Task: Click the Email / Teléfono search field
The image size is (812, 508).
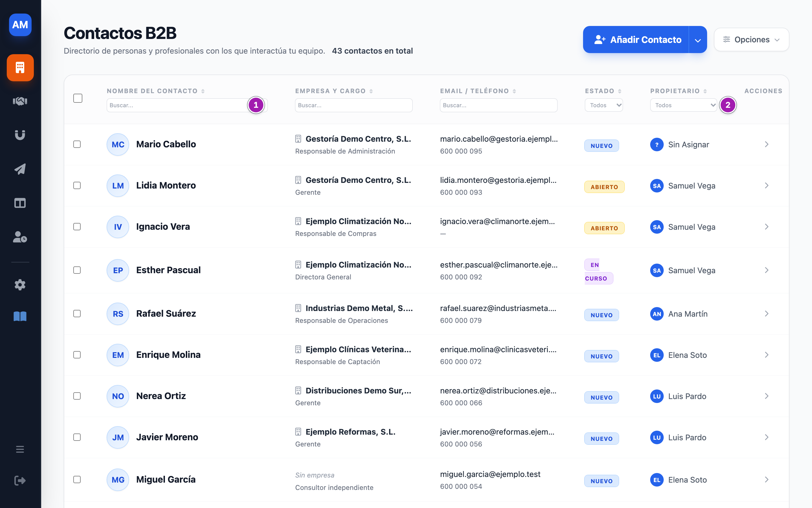Action: 498,105
